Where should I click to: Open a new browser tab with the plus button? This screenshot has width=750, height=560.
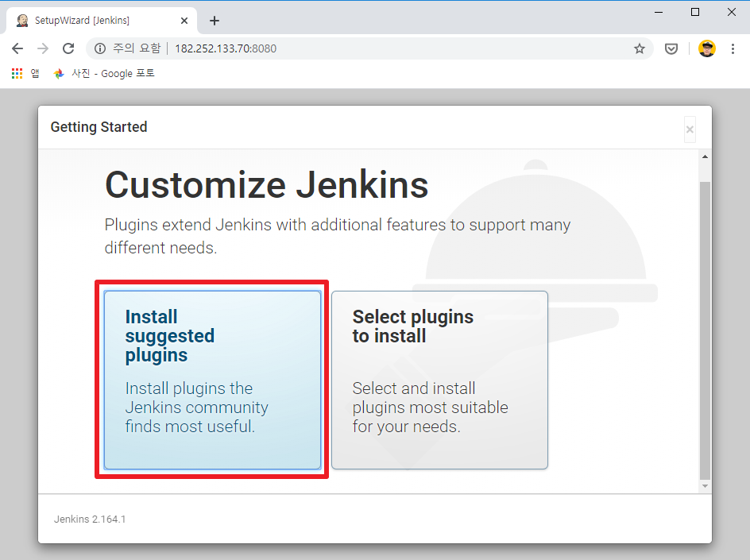click(x=214, y=20)
